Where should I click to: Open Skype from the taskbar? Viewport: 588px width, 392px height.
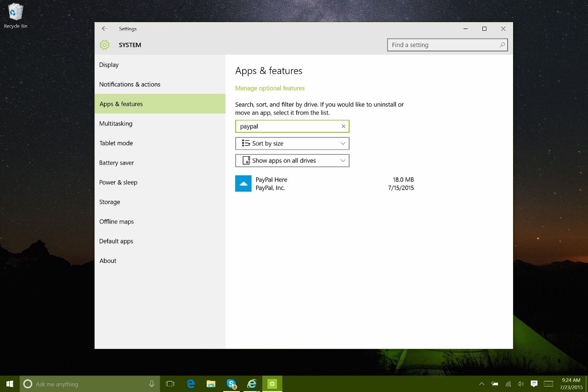[x=231, y=384]
